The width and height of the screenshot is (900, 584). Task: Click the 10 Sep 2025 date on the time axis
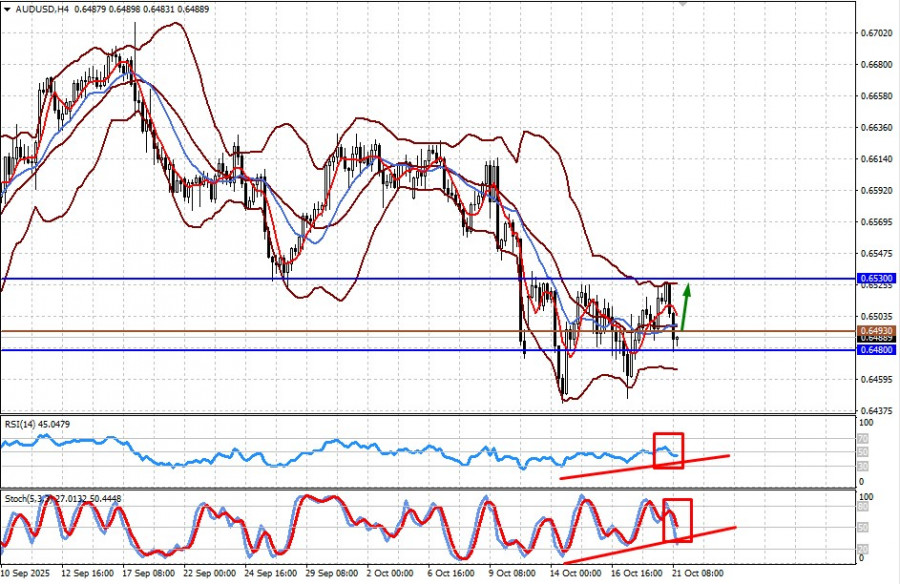click(x=25, y=575)
